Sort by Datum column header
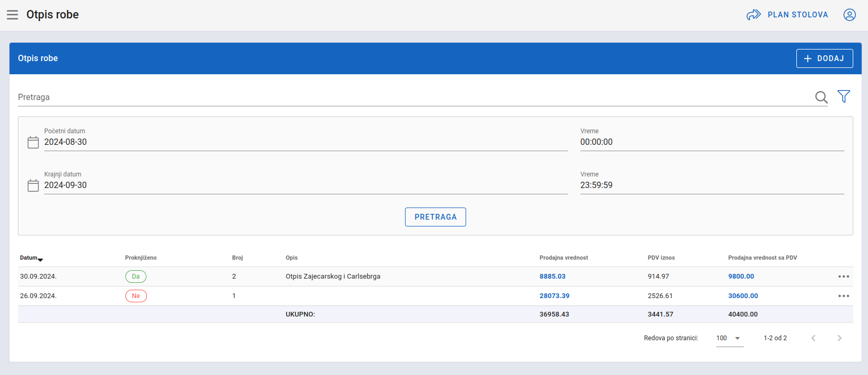 tap(28, 258)
